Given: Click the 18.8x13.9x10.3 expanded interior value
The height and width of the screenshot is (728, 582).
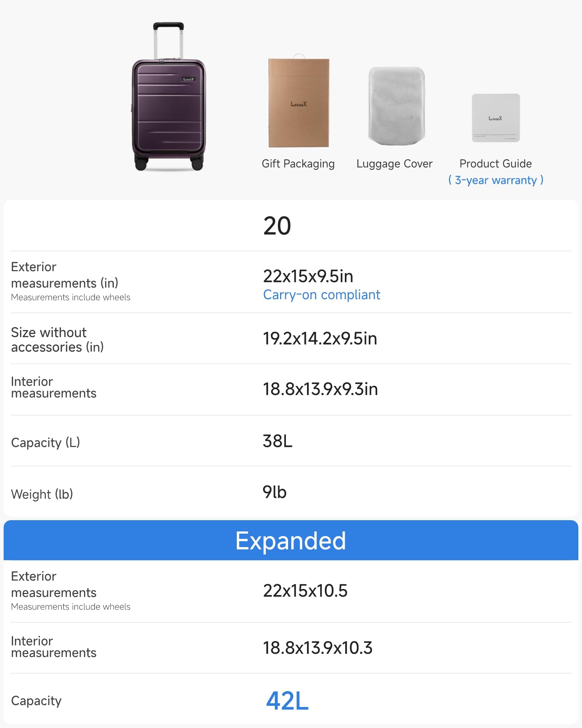Looking at the screenshot, I should [318, 648].
